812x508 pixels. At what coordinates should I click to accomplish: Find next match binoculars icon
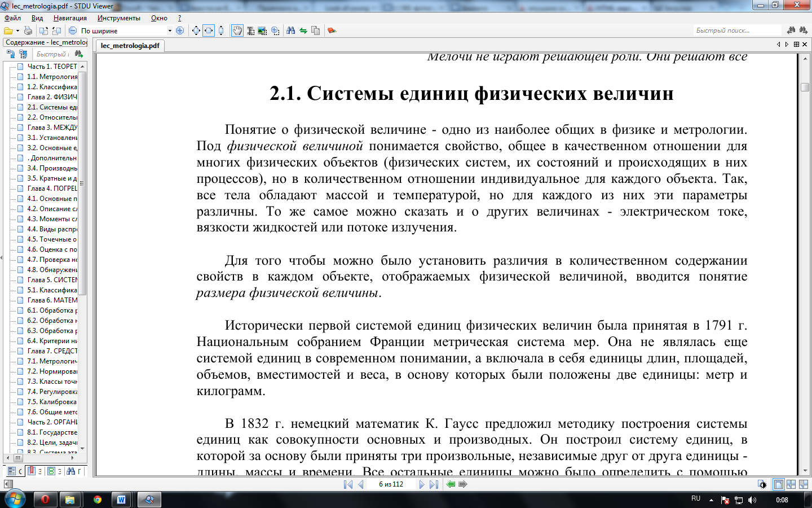[x=804, y=30]
